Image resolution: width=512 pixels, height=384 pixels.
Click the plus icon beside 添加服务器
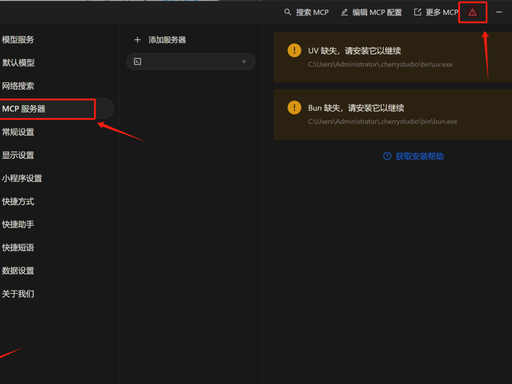(137, 40)
